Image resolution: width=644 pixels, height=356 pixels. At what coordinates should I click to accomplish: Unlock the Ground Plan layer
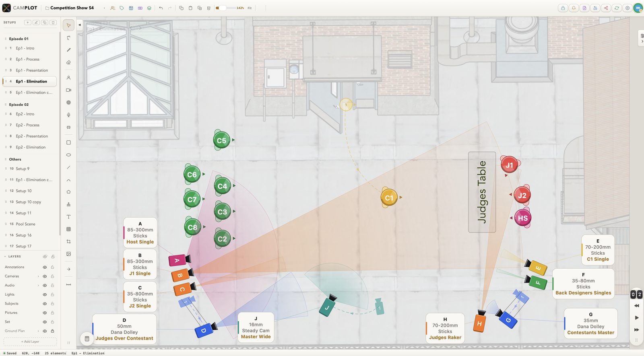[x=52, y=331]
